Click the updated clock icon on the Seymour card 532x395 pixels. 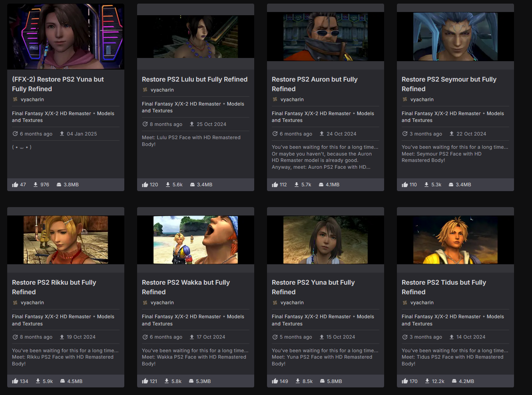coord(405,134)
